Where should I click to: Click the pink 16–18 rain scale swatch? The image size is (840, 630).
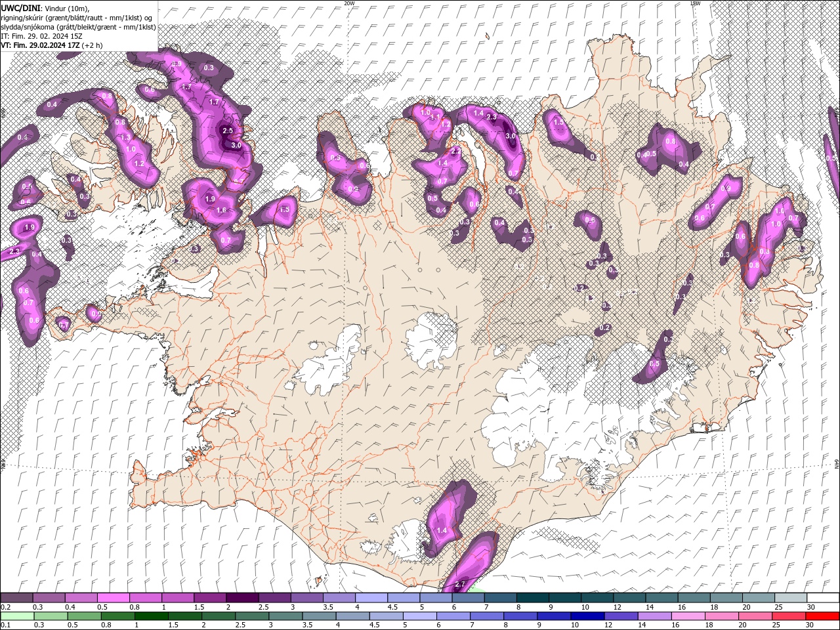point(688,616)
